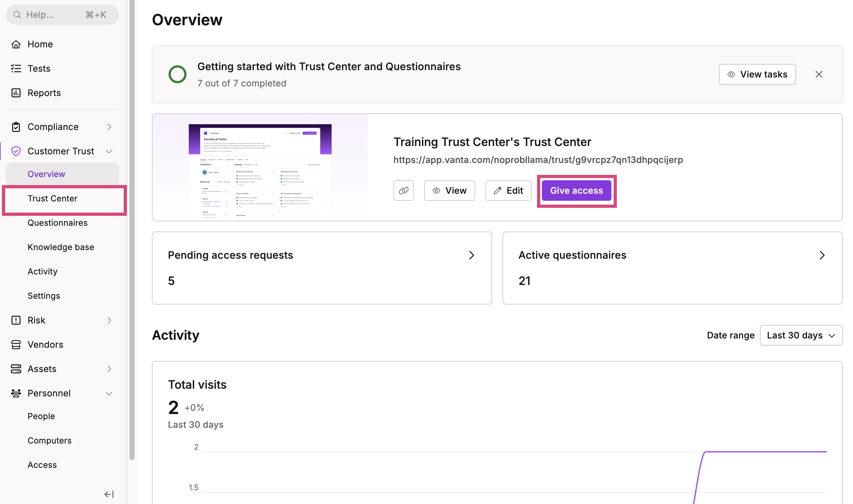
Task: Collapse the sidebar with arrow icon
Action: coord(109,494)
